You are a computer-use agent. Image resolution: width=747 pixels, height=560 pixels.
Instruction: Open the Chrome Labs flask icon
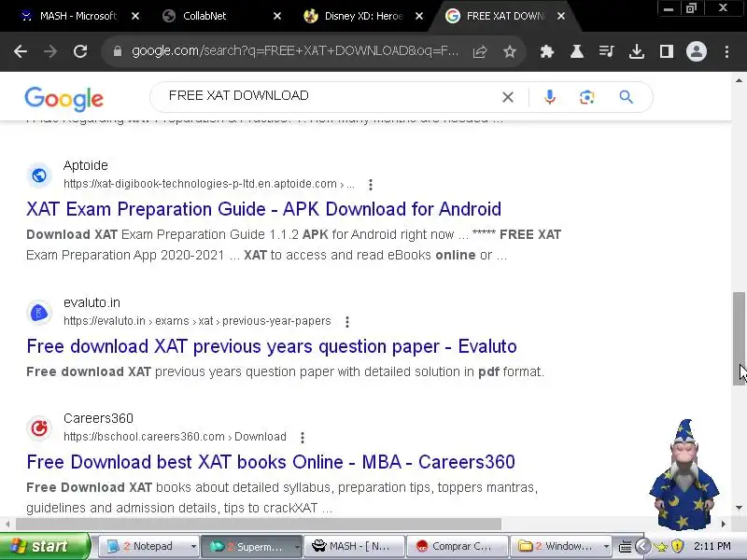(577, 51)
